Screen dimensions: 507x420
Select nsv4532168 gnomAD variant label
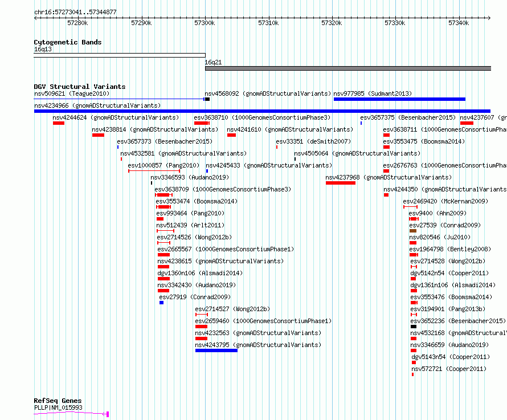click(459, 333)
